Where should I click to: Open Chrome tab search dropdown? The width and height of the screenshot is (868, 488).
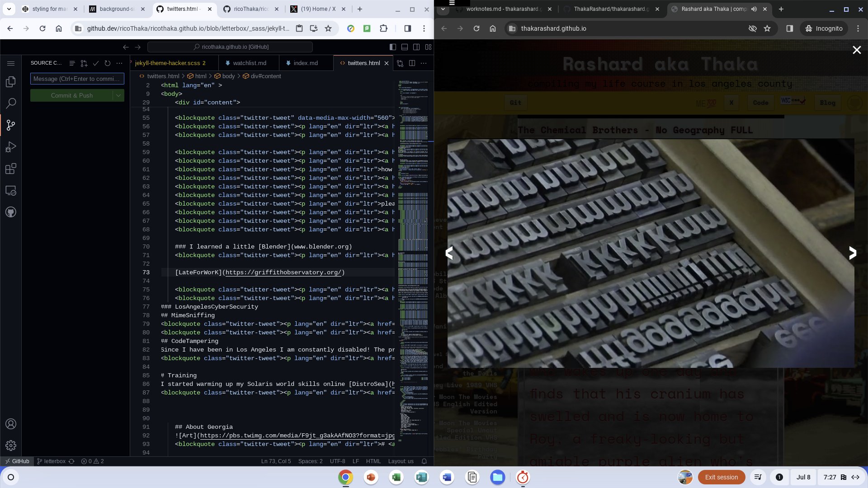coord(9,9)
